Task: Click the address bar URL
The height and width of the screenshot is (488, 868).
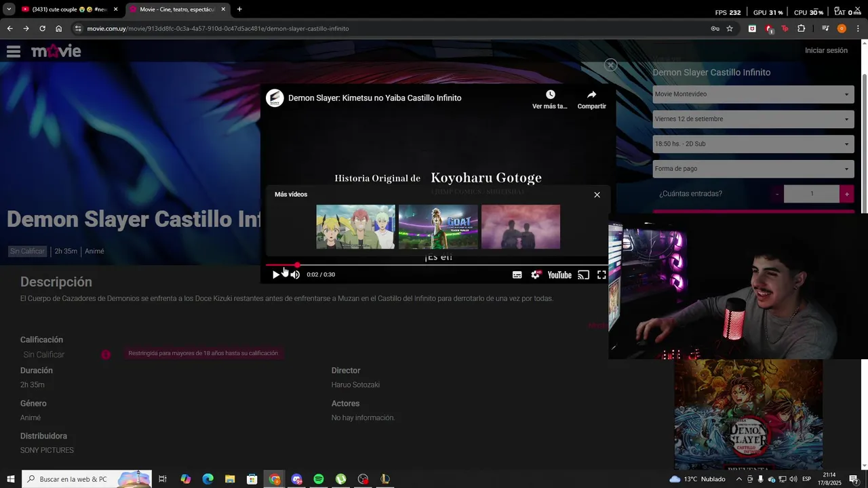Action: (x=218, y=28)
